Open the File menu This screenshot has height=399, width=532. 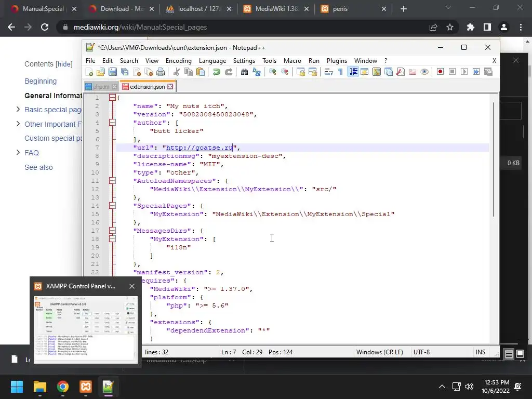point(90,61)
